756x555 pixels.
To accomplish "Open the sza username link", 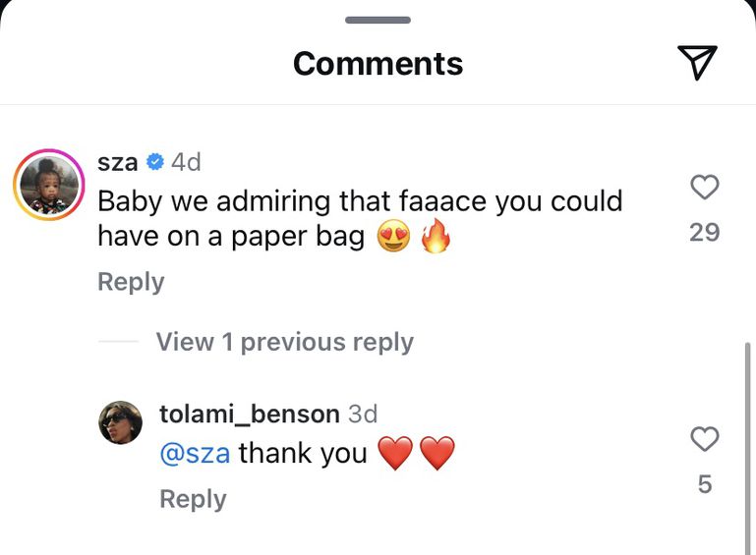I will 118,162.
